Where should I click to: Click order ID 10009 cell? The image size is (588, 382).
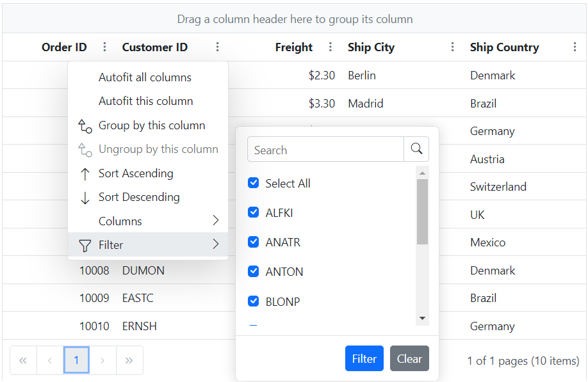pyautogui.click(x=94, y=298)
